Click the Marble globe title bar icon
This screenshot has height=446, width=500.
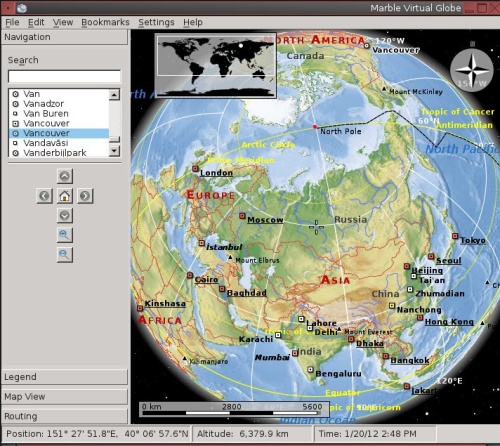click(22, 8)
